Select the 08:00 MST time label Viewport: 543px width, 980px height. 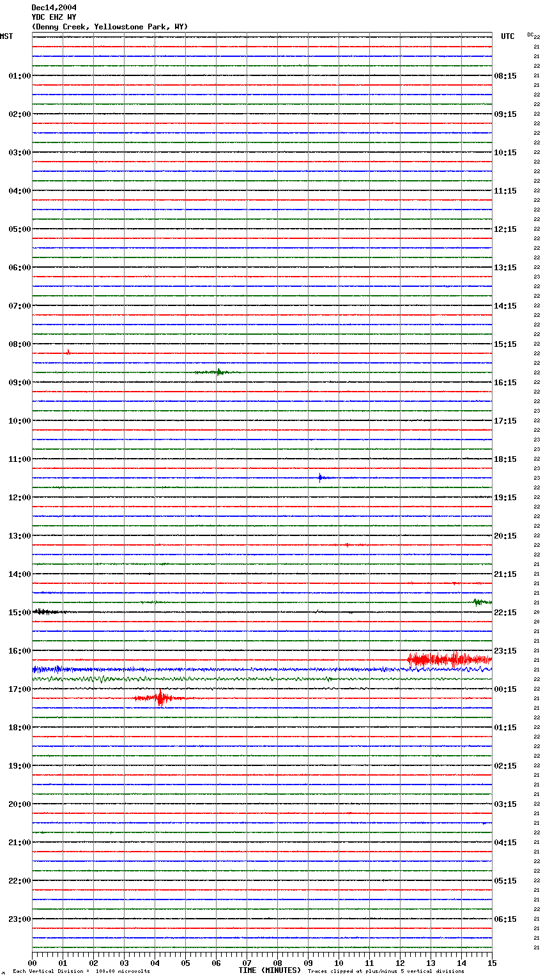coord(20,344)
